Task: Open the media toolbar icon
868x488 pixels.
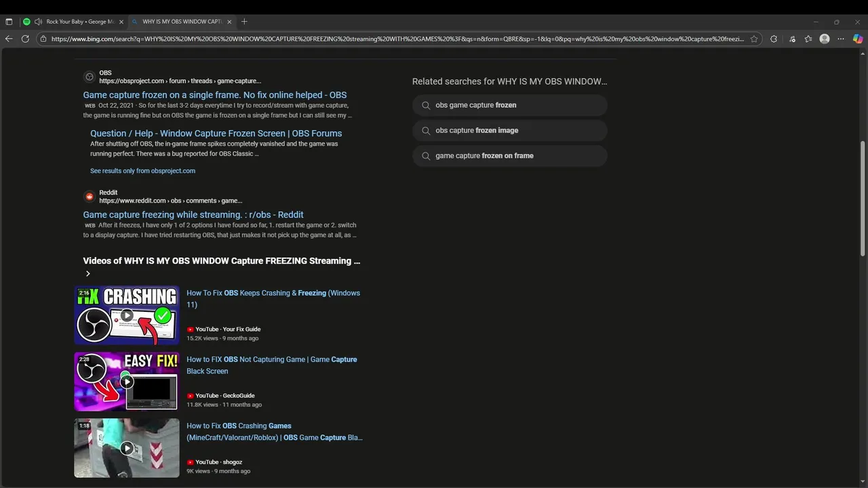Action: click(792, 39)
